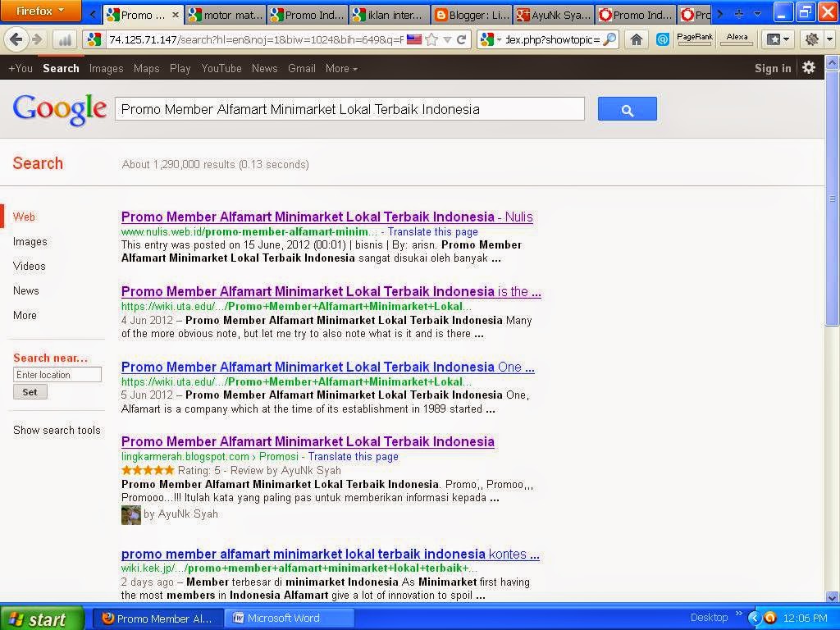
Task: Open the address bar history dropdown arrow
Action: tap(447, 39)
